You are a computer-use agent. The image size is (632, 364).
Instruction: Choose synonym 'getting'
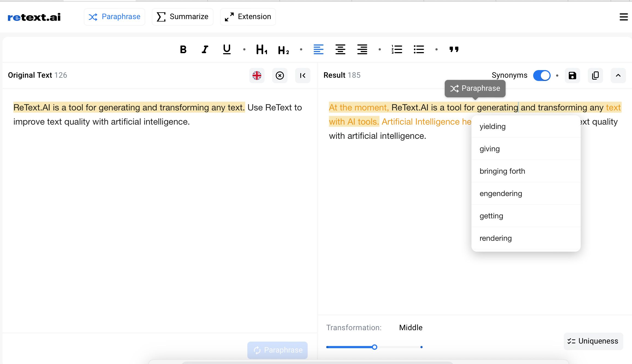point(526,216)
